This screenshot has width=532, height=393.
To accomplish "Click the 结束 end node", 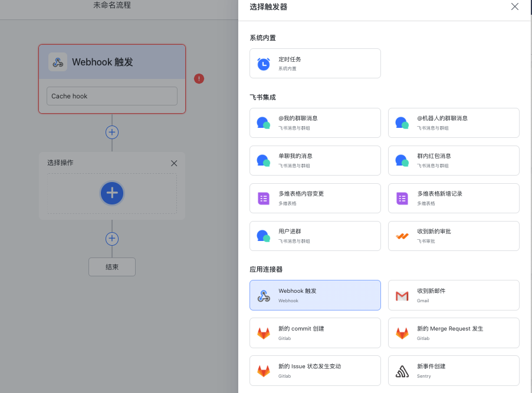I will coord(112,267).
